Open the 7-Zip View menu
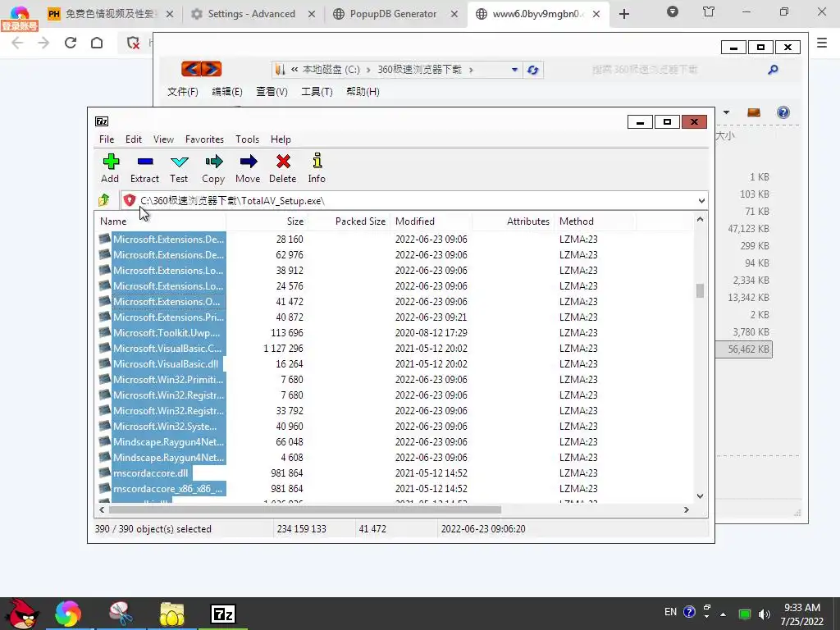840x630 pixels. pos(163,139)
